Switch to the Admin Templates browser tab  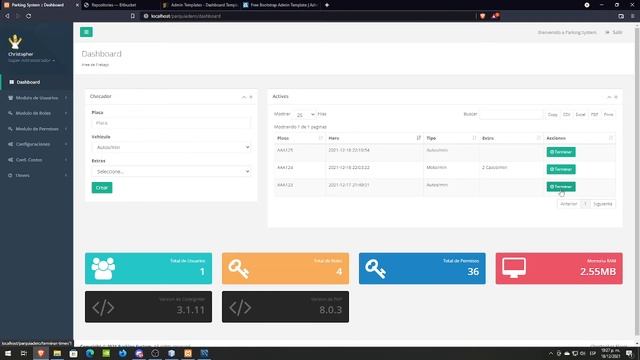[200, 5]
